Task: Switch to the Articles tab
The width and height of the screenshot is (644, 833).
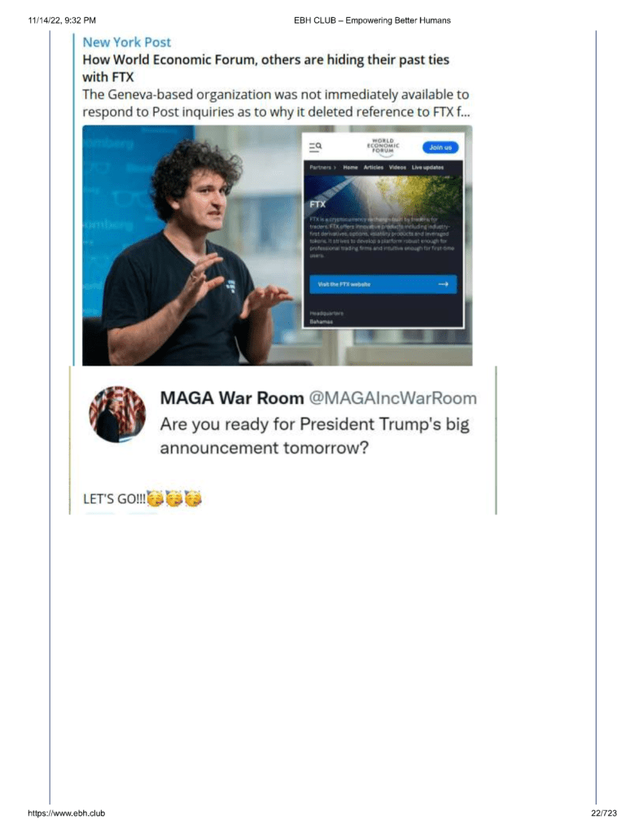Action: tap(374, 168)
